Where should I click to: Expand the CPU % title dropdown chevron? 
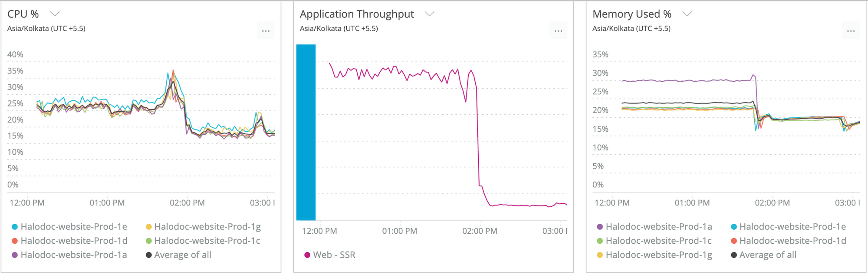point(54,14)
